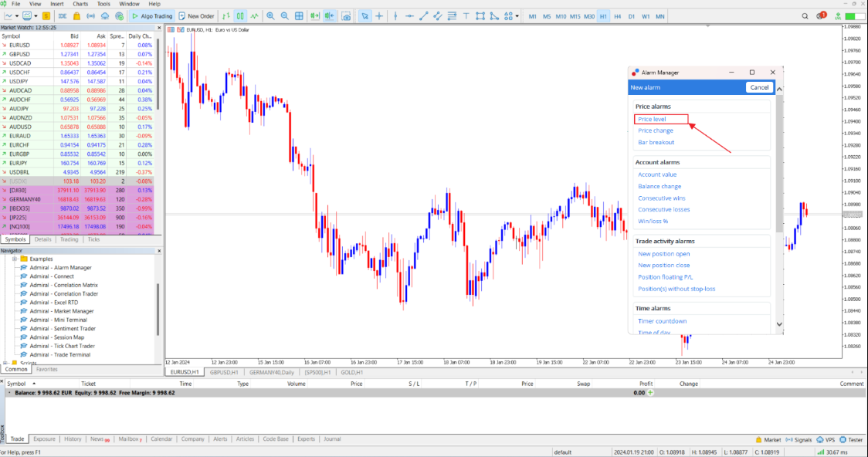
Task: Select Admiral - Mini Terminal in Navigator
Action: (x=58, y=320)
